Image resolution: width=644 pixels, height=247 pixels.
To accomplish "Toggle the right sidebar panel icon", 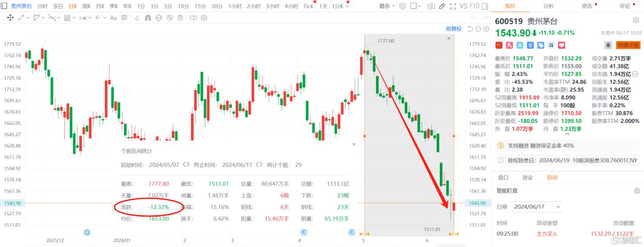I will click(485, 6).
